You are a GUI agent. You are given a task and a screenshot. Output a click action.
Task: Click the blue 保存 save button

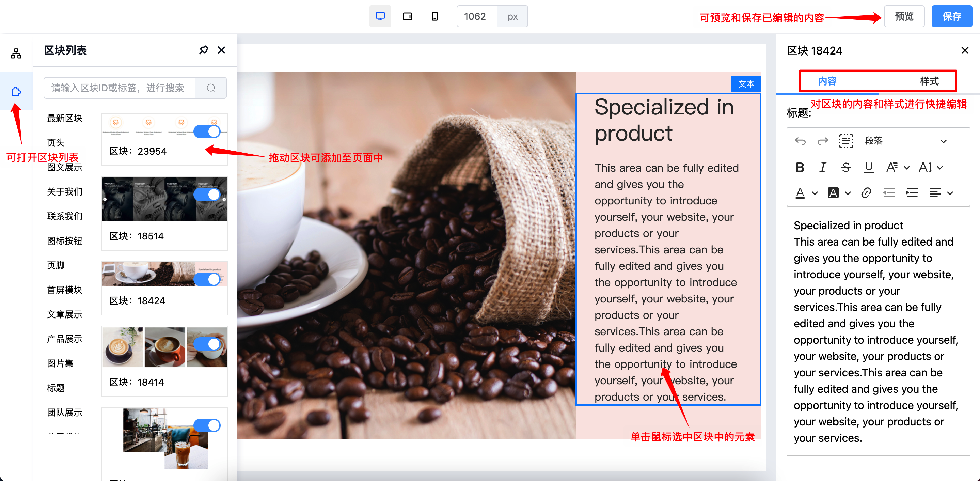point(951,16)
